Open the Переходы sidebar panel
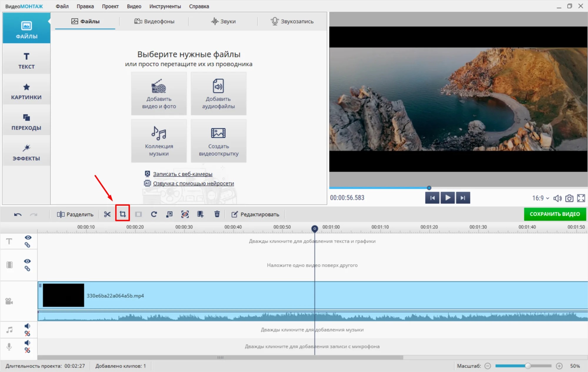 click(x=26, y=121)
